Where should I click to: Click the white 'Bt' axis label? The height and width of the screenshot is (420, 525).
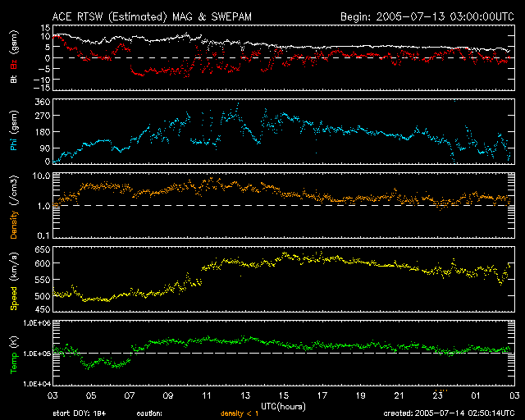pos(14,79)
